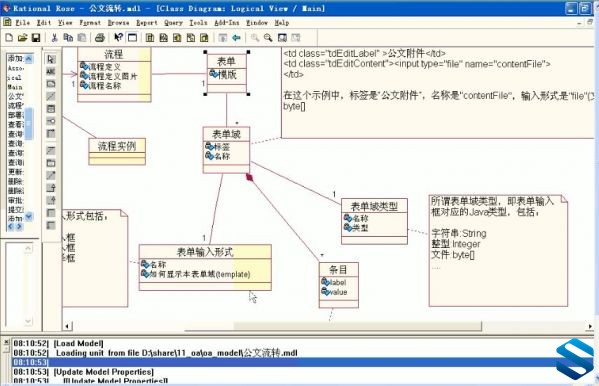Screen dimensions: 599x386
Task: Open the Window menu
Action: point(257,23)
